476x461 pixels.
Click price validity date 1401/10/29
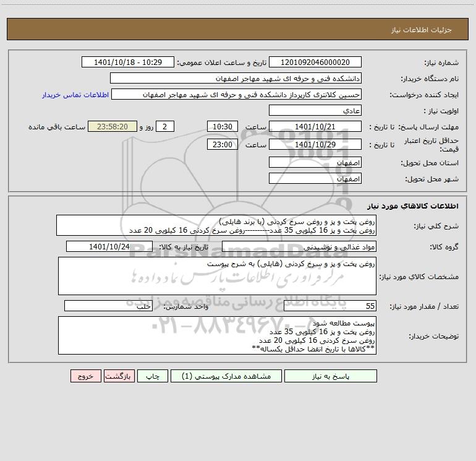(x=315, y=144)
